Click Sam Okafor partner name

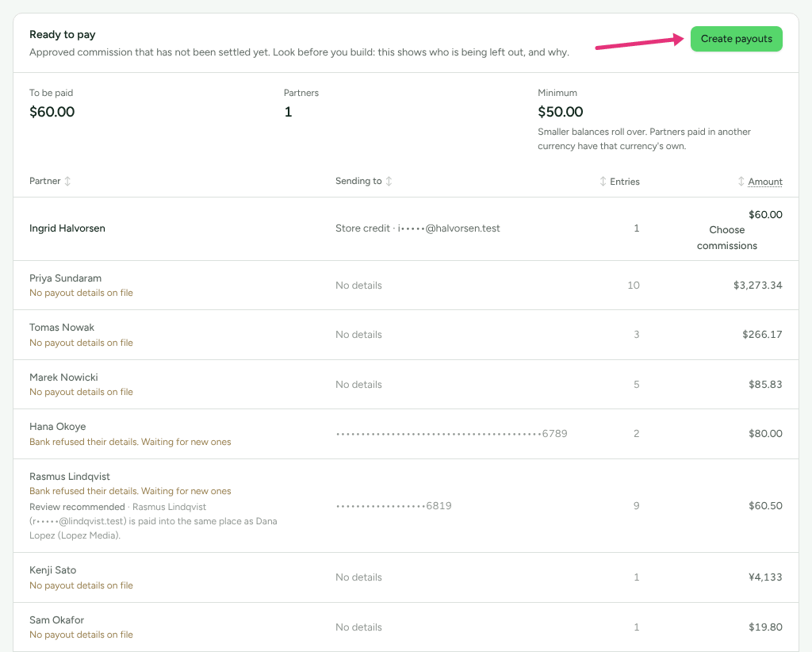pyautogui.click(x=56, y=620)
